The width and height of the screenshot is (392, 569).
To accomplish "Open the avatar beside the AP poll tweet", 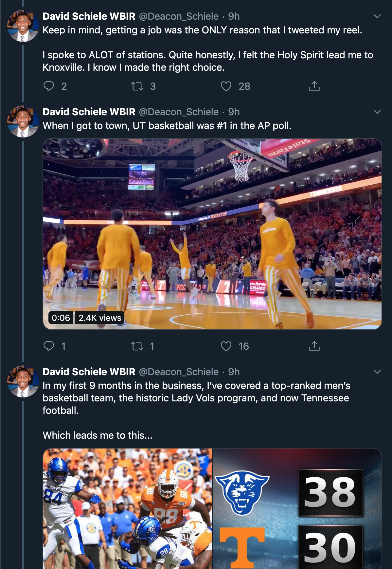I will tap(23, 121).
